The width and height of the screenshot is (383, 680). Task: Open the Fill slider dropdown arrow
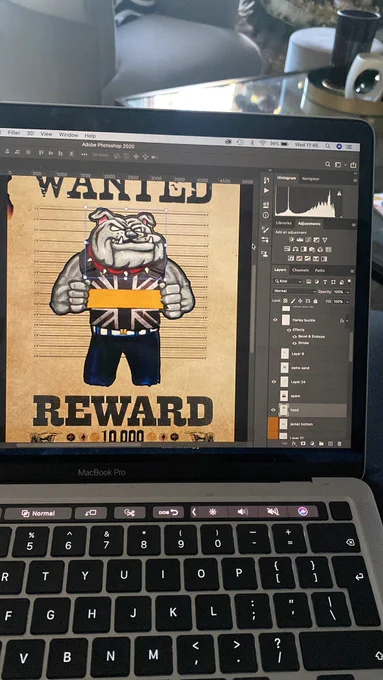(347, 302)
